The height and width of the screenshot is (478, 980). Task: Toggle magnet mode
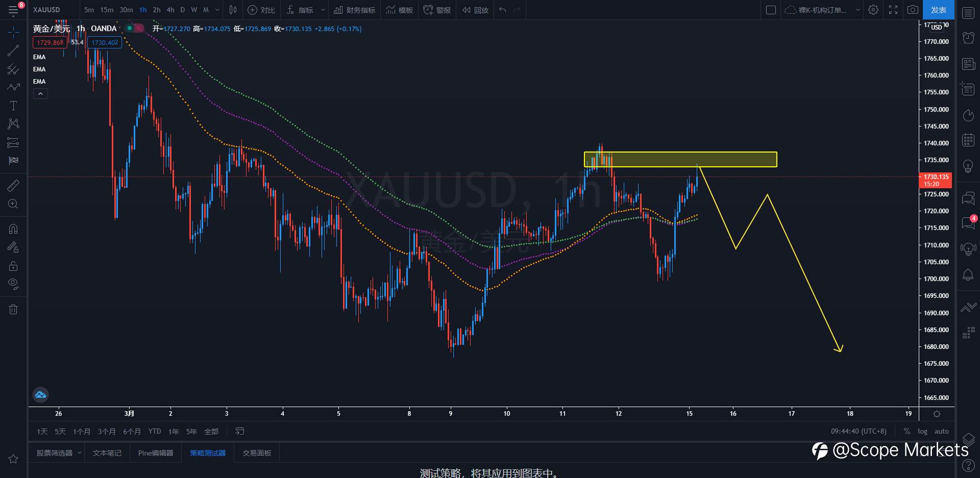coord(13,229)
